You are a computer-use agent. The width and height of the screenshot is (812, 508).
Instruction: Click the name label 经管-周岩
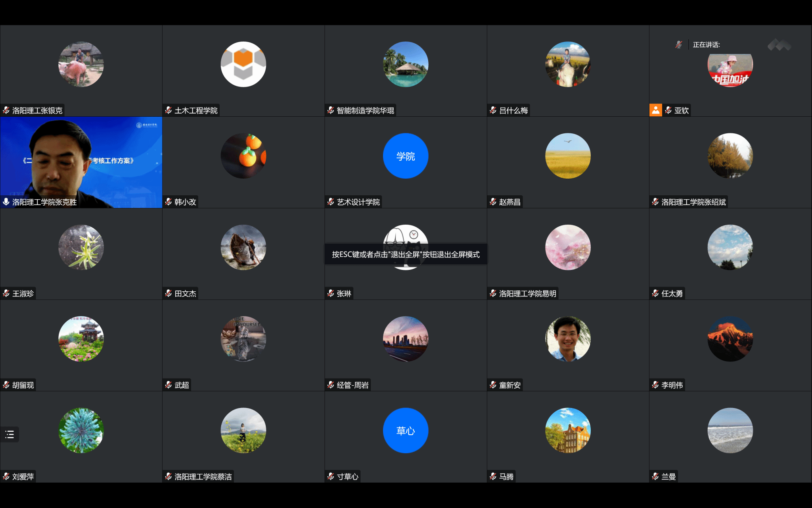click(352, 385)
